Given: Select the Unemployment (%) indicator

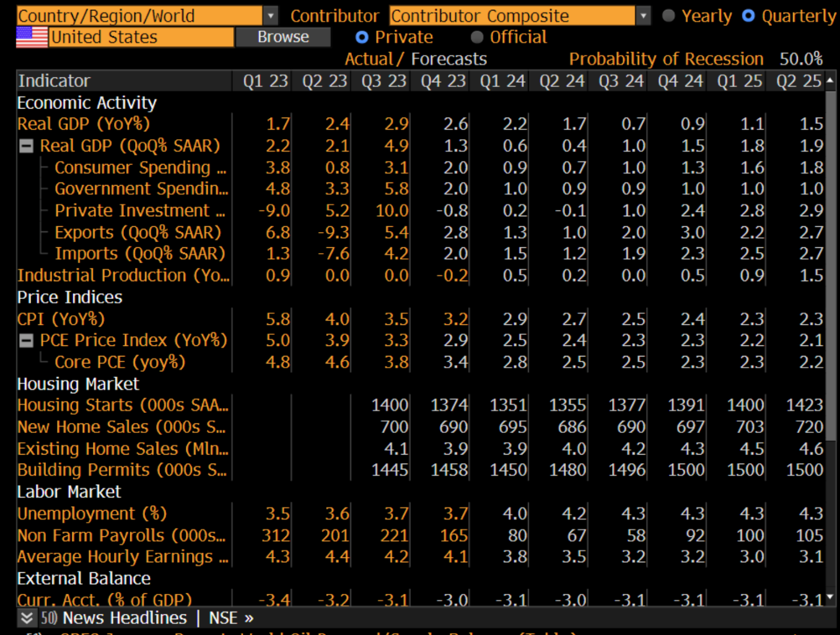Looking at the screenshot, I should click(x=92, y=513).
